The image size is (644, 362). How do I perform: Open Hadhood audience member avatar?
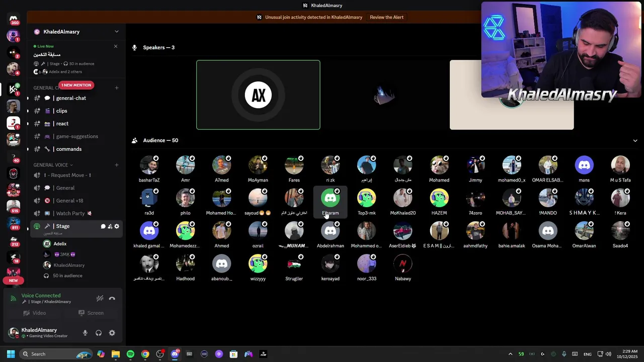point(186,263)
